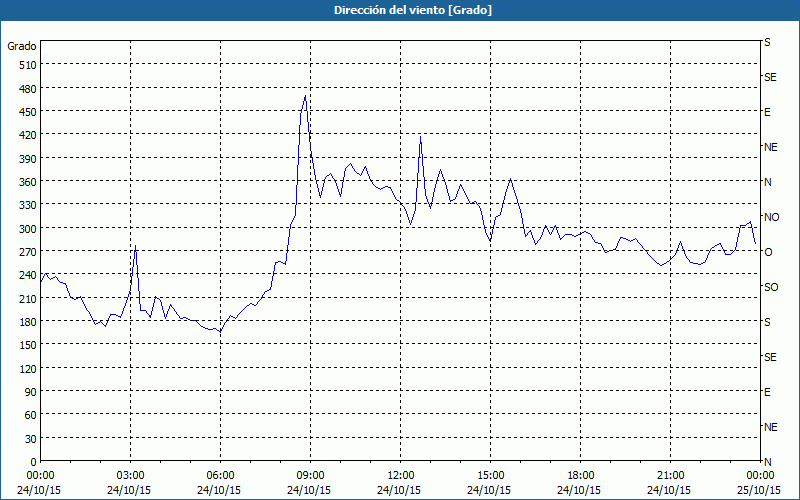Select the 'S' compass label level with 180
The height and width of the screenshot is (500, 800).
(767, 322)
